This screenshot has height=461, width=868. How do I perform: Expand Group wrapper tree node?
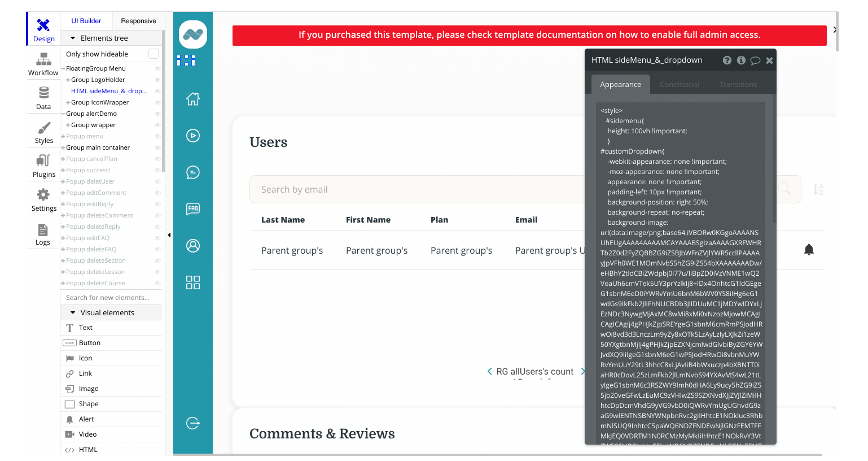tap(68, 125)
